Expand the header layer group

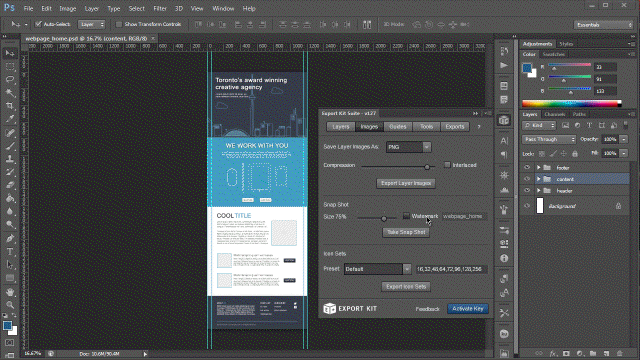[x=538, y=191]
